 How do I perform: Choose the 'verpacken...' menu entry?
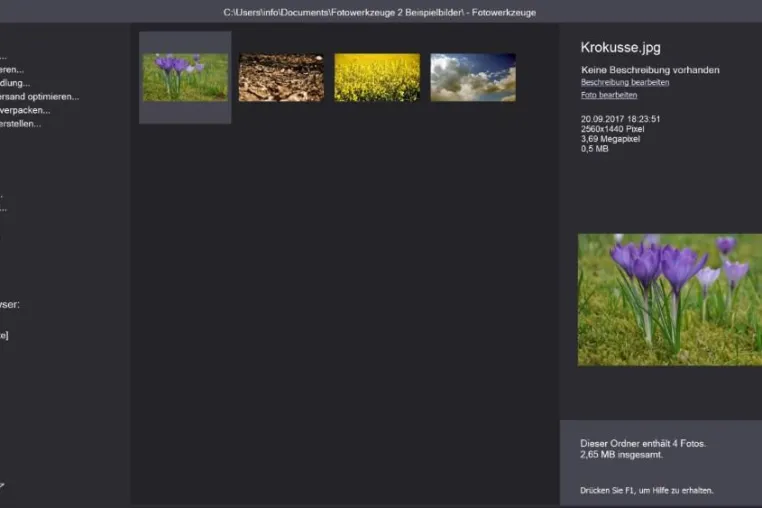coord(25,110)
